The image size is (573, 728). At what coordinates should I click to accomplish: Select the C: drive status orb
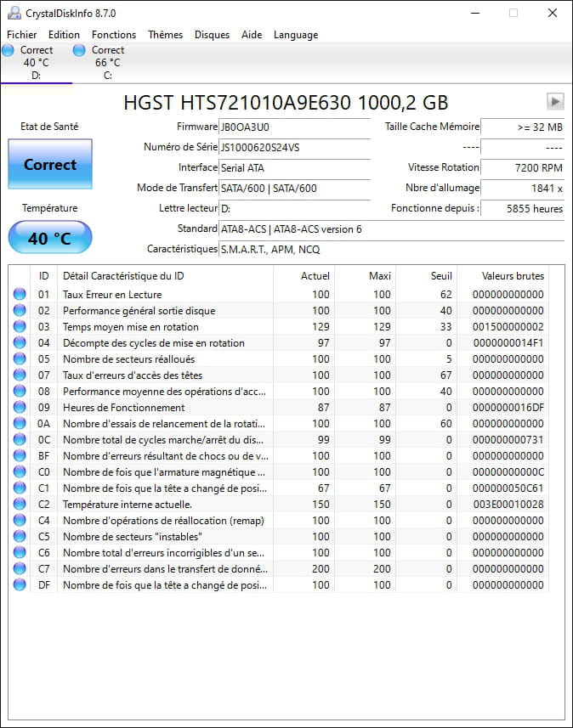click(x=79, y=51)
